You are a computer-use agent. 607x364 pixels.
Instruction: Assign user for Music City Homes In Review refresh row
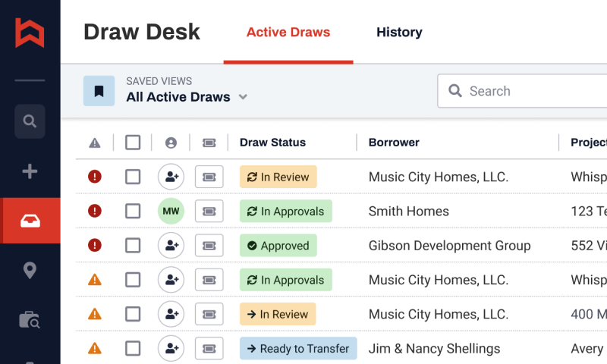point(171,177)
